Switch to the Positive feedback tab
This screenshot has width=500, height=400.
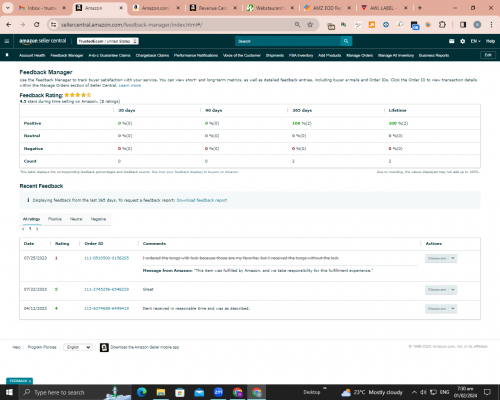tap(55, 219)
